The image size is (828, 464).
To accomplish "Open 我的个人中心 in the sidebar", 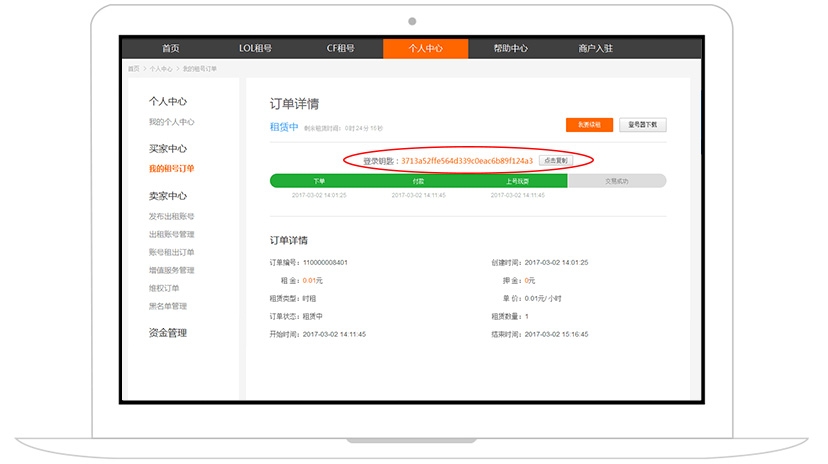I will coord(171,122).
